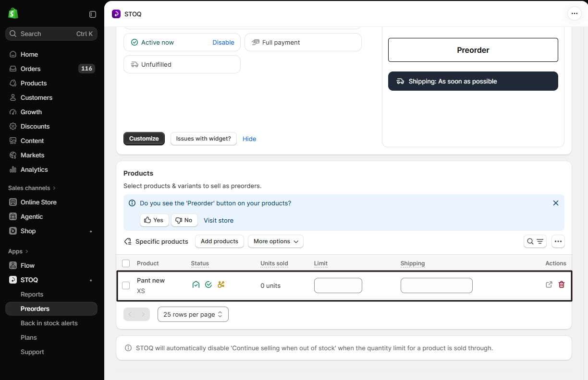Click the Units sold column header
Viewport: 588px width, 380px height.
[x=274, y=263]
